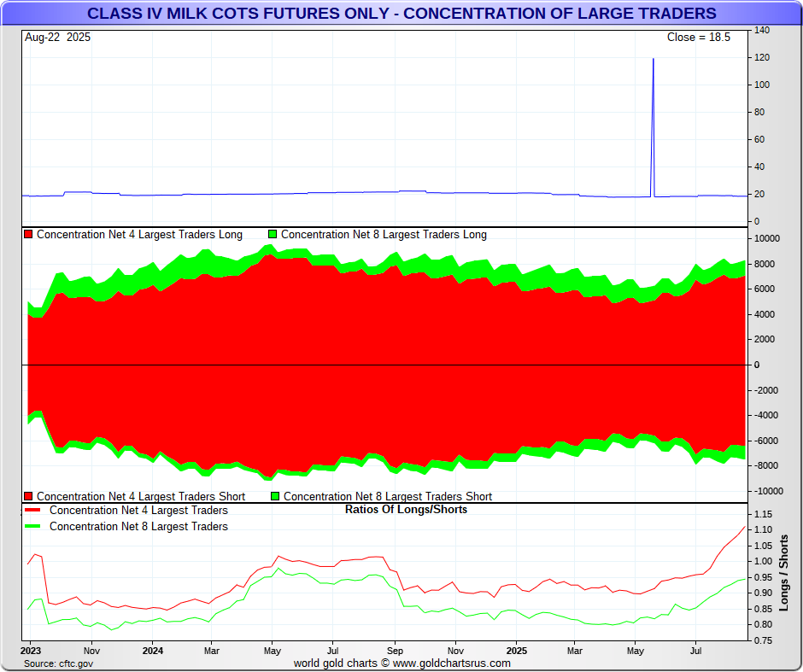Click the 'Sep' label on the time axis
Image resolution: width=803 pixels, height=672 pixels.
tap(395, 651)
